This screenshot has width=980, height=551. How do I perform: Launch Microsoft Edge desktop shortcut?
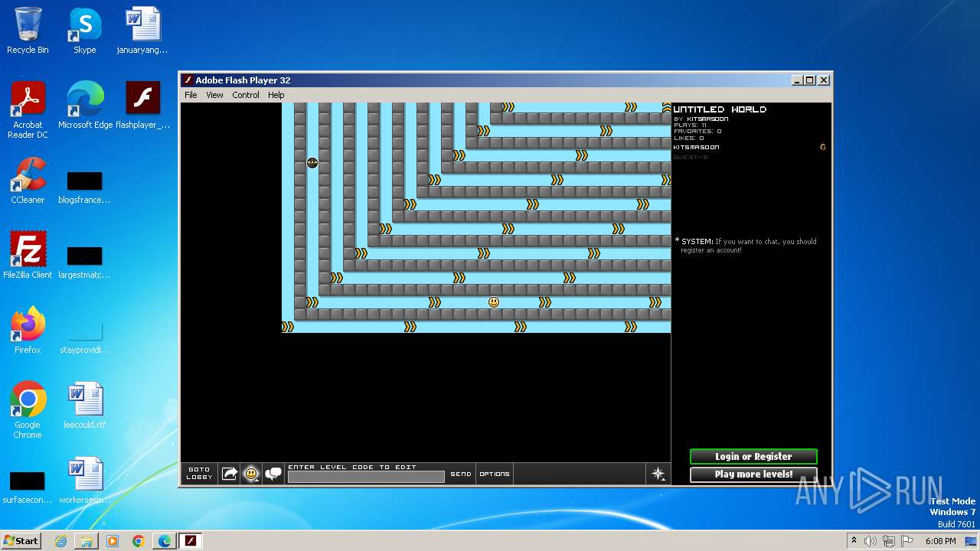coord(85,106)
